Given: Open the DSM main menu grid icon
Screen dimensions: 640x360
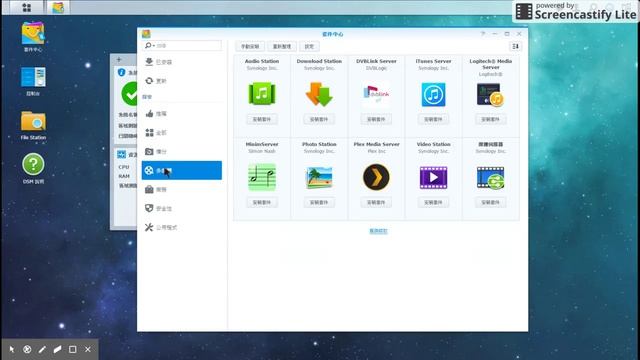Looking at the screenshot, I should tap(27, 7).
